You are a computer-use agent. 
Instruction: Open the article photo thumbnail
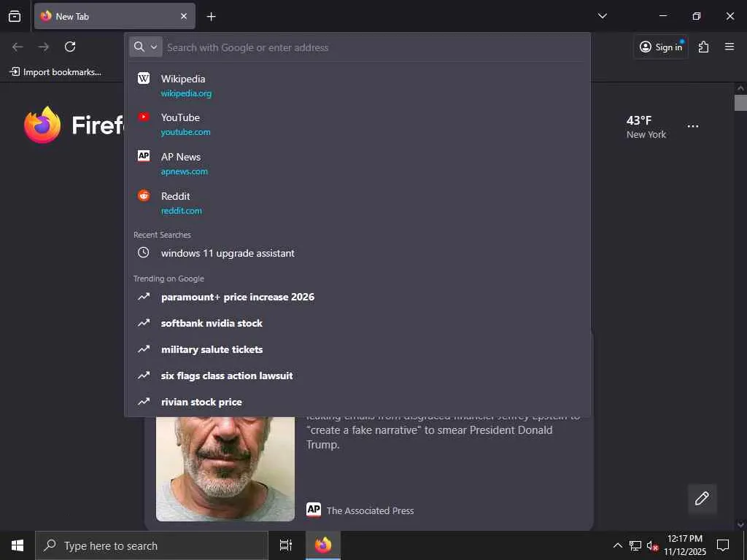coord(225,469)
